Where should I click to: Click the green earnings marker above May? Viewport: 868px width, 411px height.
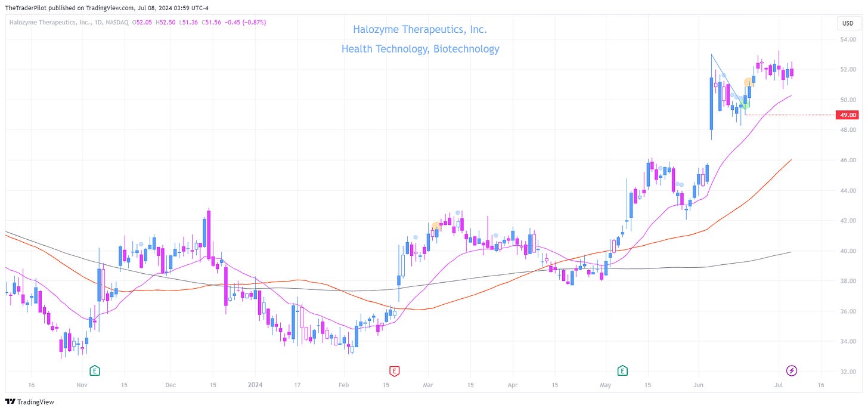coord(622,370)
